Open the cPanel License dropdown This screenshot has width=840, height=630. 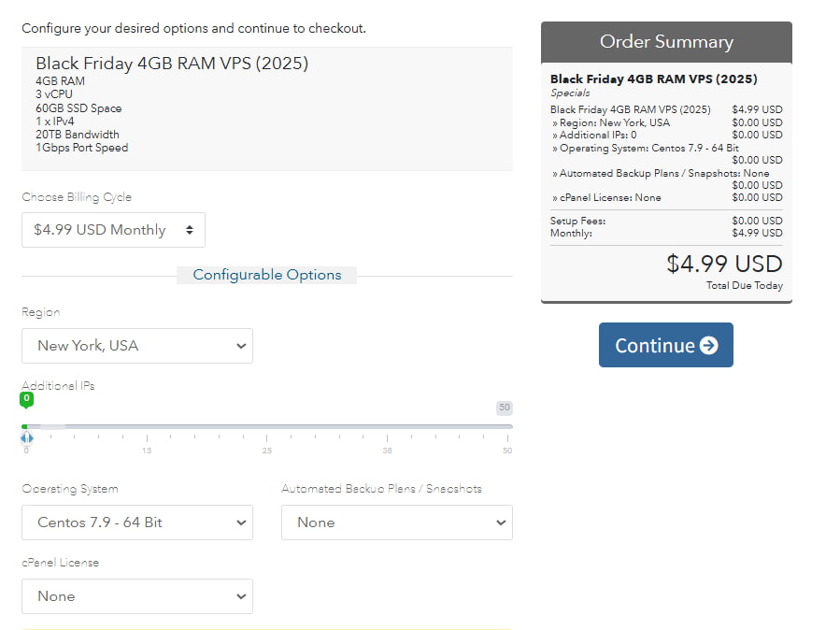(x=137, y=596)
